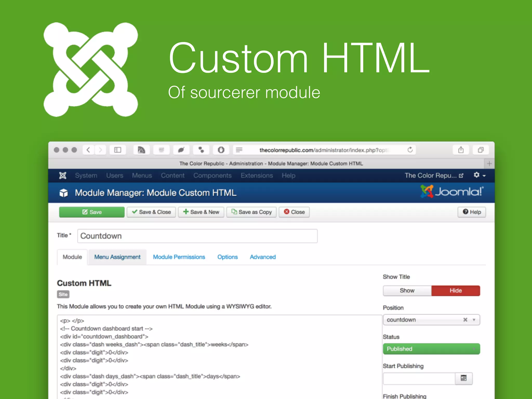Open the Published status dropdown

(431, 349)
